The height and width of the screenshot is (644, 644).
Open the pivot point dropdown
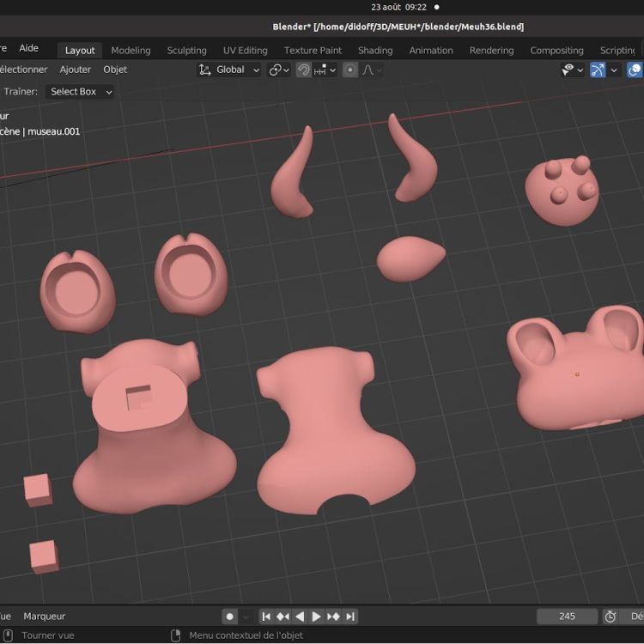[x=279, y=70]
